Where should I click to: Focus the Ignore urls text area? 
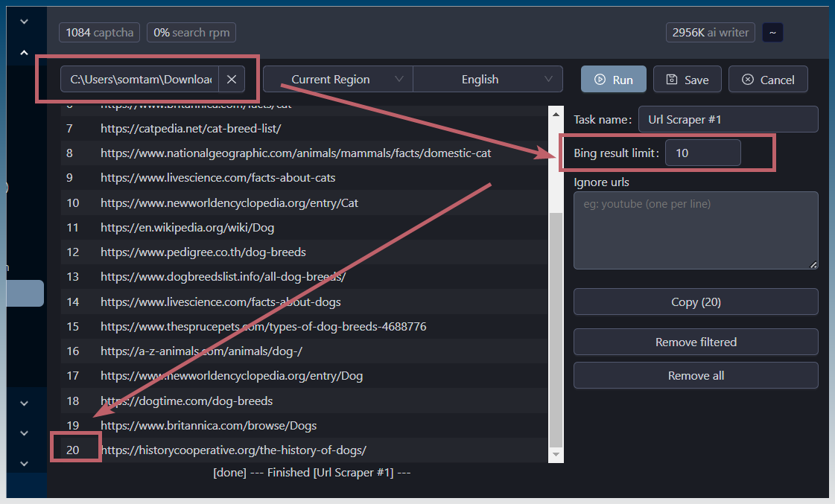695,230
